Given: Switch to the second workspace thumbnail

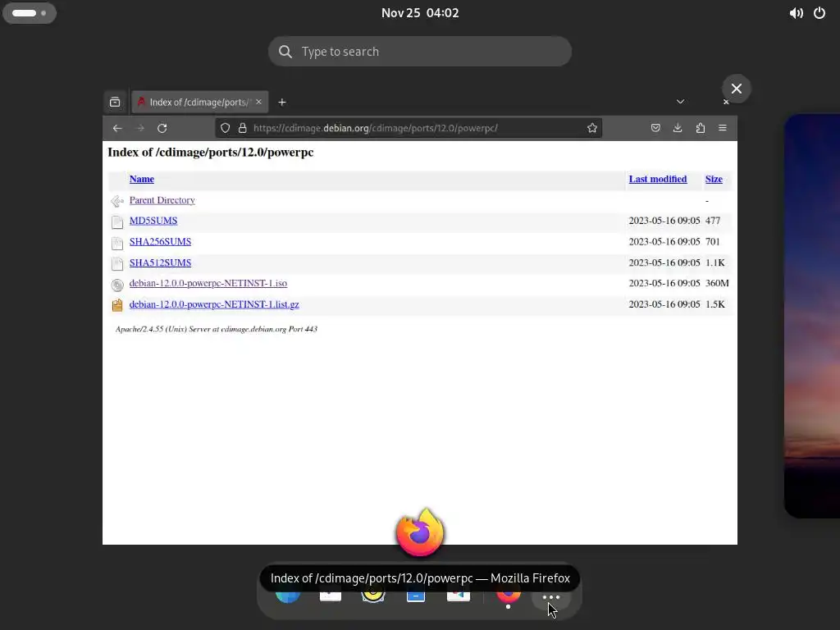Looking at the screenshot, I should click(812, 316).
